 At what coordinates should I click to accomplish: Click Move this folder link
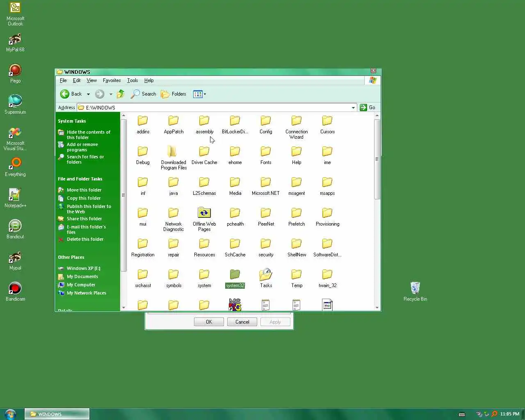pos(84,190)
